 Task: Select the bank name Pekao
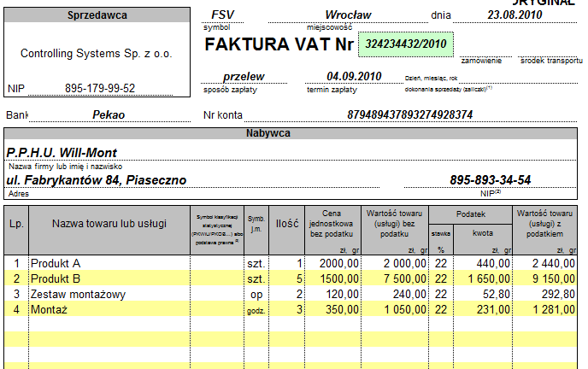coord(109,114)
